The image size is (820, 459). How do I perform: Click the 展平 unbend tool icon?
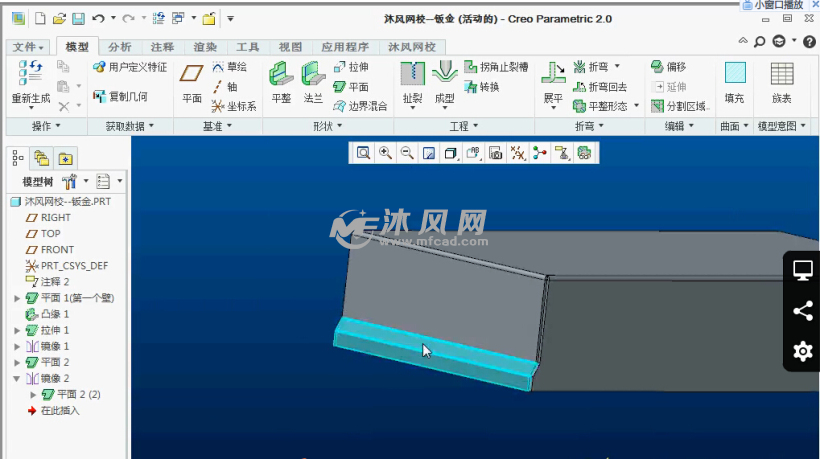(x=553, y=82)
